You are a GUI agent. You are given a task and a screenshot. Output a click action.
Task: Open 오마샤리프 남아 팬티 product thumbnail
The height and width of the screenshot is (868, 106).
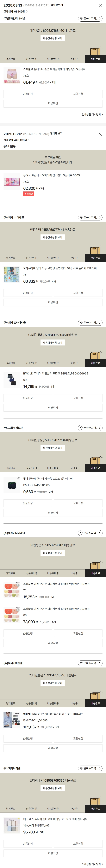pyautogui.click(x=12, y=274)
